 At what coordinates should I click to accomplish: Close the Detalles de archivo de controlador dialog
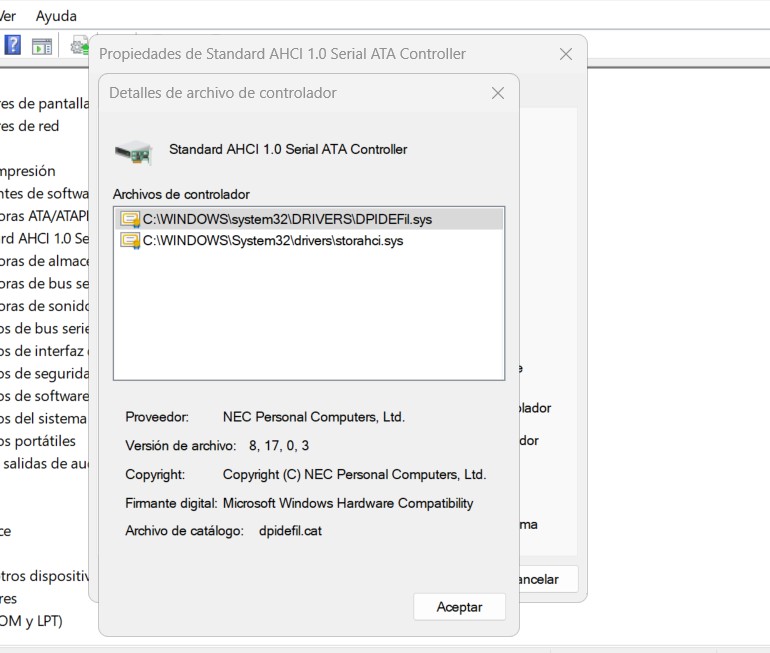[x=498, y=93]
